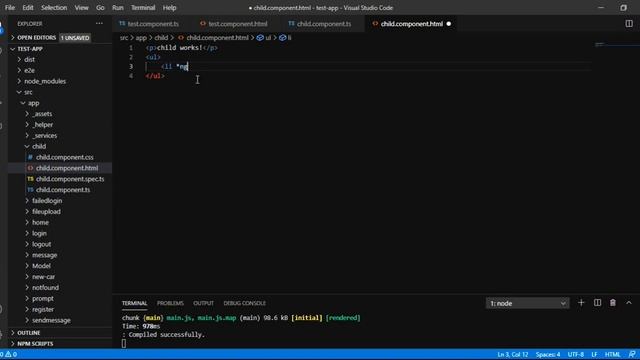Maximize terminal panel with caret icon
The width and height of the screenshot is (640, 360).
[x=629, y=303]
